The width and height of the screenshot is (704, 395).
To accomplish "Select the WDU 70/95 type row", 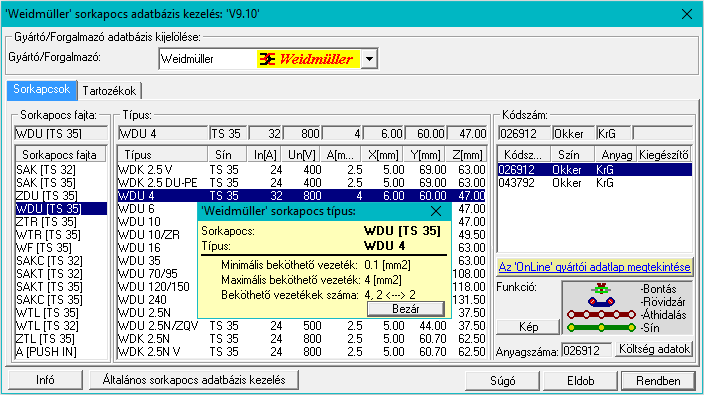I will tap(157, 274).
